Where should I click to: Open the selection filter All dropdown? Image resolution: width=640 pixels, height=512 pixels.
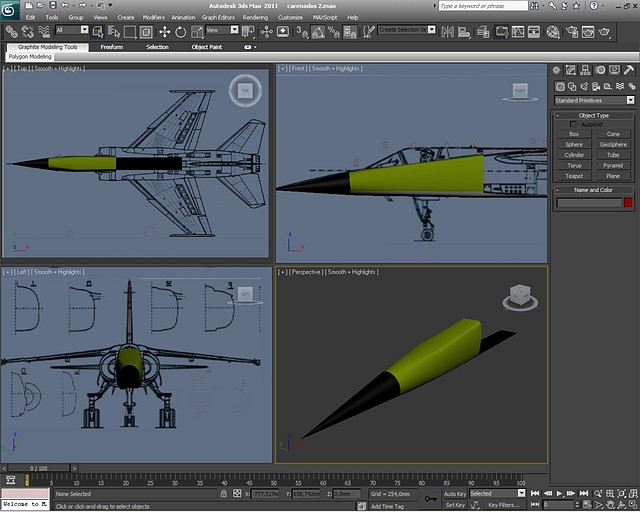tap(72, 30)
